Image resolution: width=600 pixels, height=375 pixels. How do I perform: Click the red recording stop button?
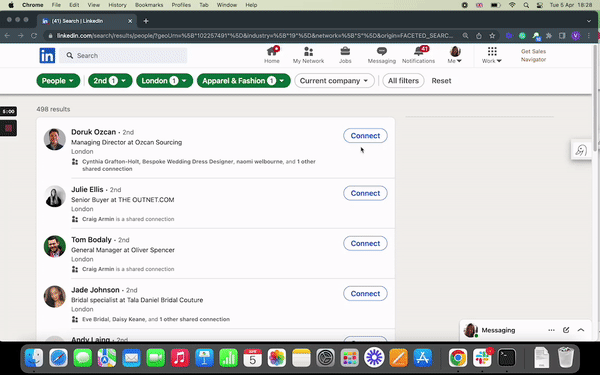[8, 128]
